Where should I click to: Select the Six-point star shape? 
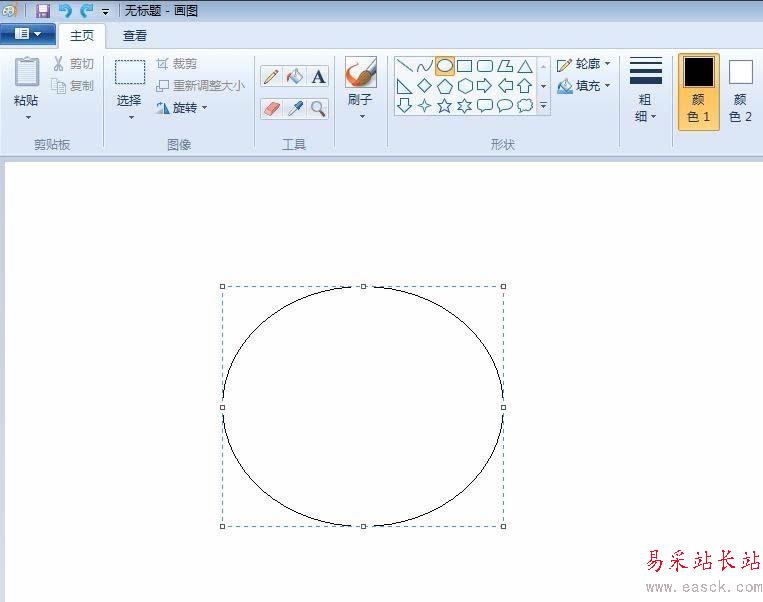click(465, 106)
